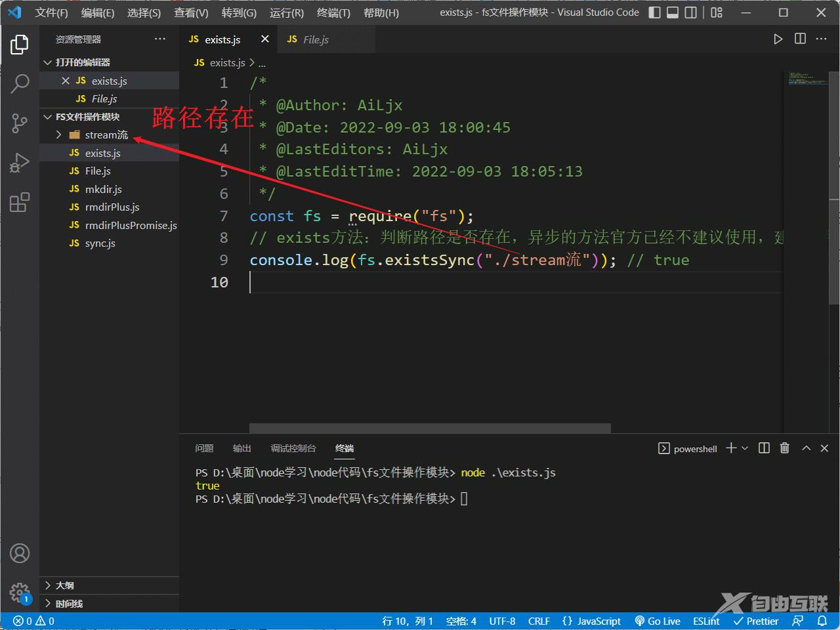Open Run and Debug view icon

coord(20,162)
